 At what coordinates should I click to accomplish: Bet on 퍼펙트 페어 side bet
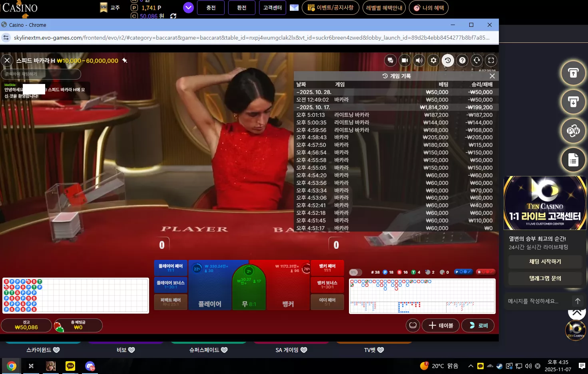pyautogui.click(x=170, y=302)
